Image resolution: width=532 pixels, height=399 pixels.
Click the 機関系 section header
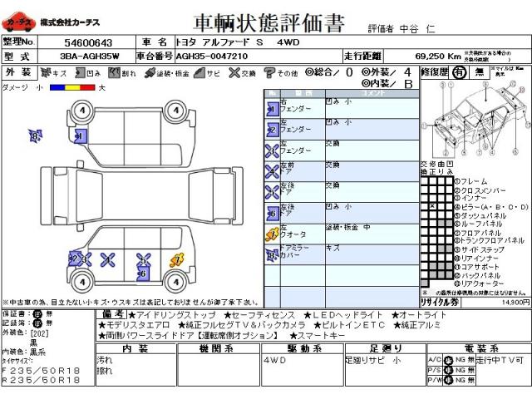click(218, 349)
